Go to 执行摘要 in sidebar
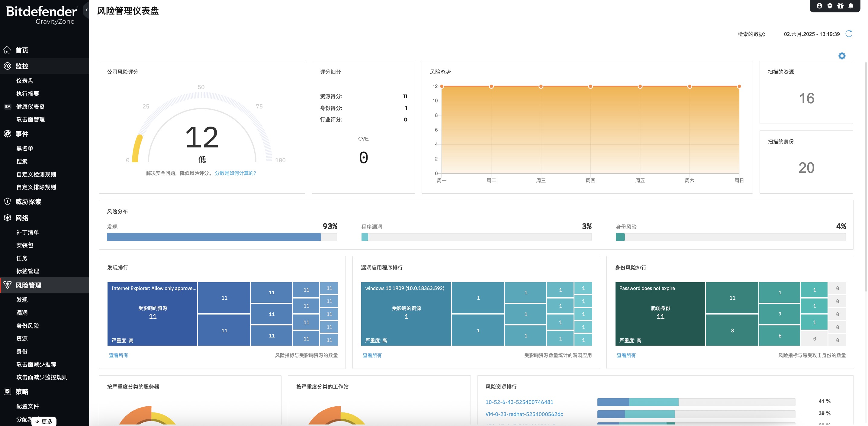 click(27, 94)
